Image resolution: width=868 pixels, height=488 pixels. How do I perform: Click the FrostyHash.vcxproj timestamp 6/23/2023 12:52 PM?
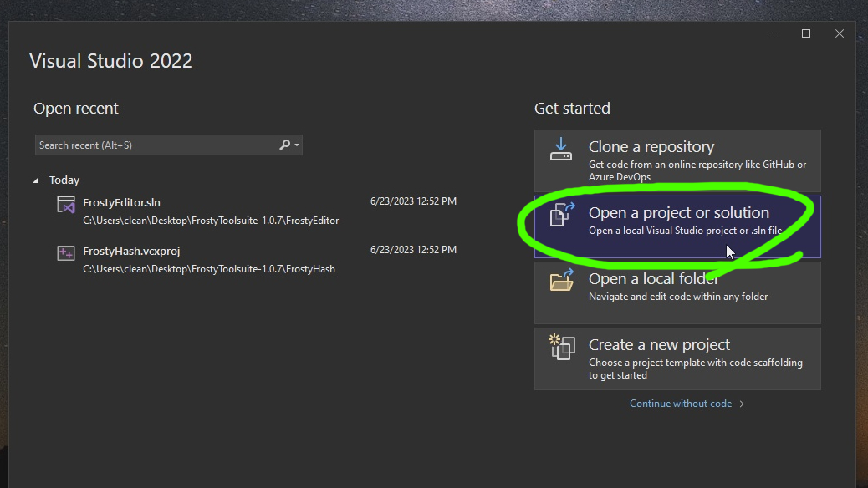pyautogui.click(x=413, y=250)
